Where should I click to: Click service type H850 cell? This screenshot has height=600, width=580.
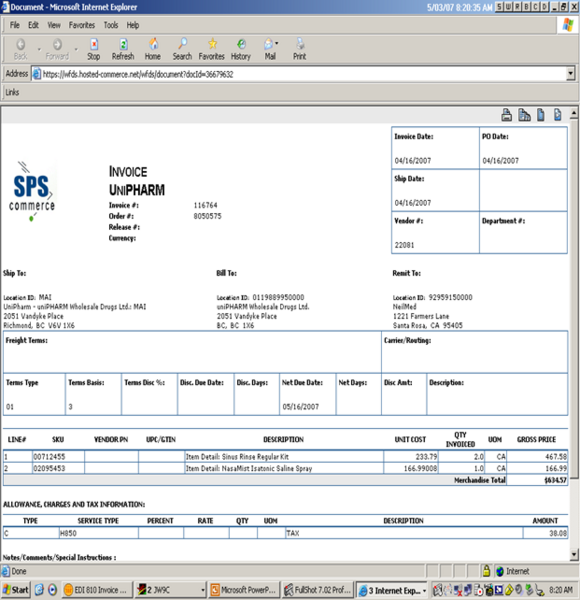[x=99, y=533]
